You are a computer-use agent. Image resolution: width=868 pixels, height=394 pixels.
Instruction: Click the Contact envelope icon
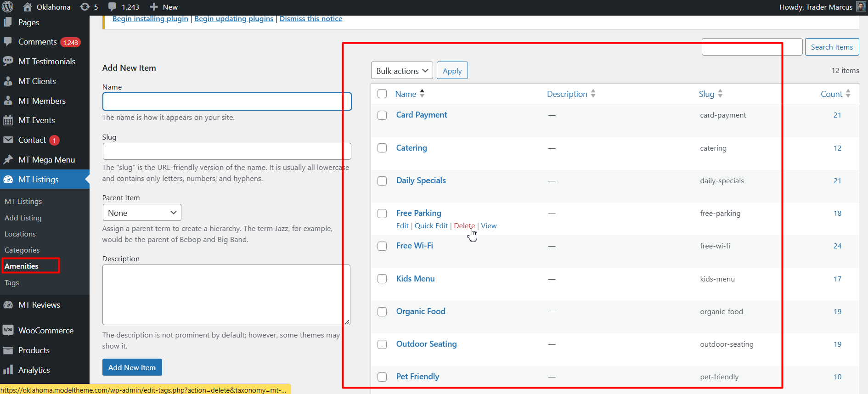(8, 140)
